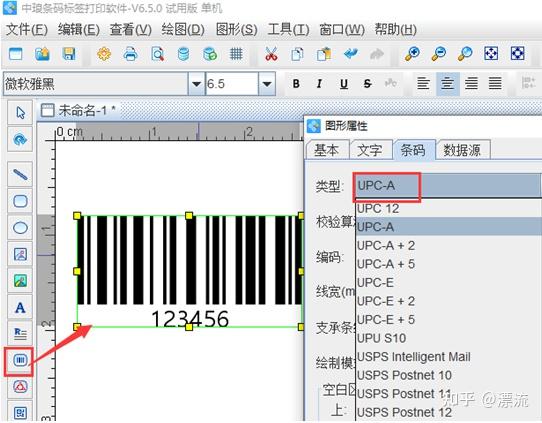Open the Print preview icon
Viewport: 542px width, 423px height.
pyautogui.click(x=158, y=54)
